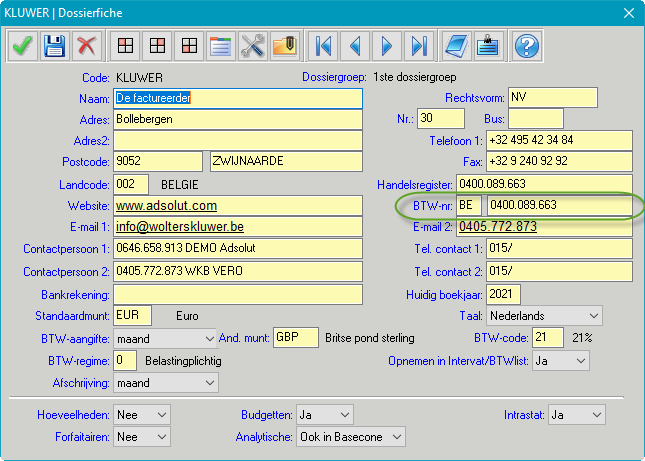This screenshot has width=645, height=461.
Task: Go to the next record
Action: (387, 46)
